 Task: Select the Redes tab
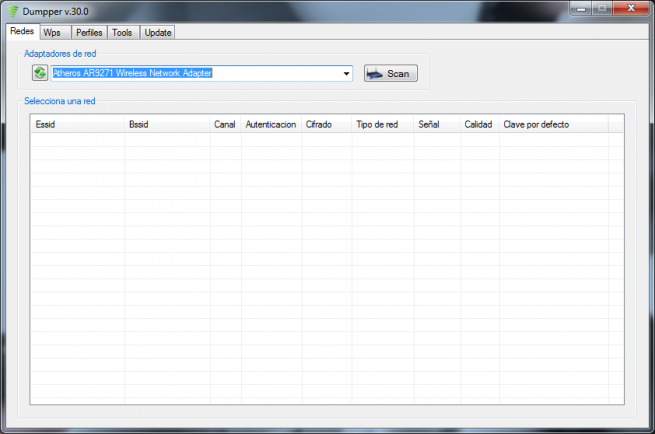click(21, 32)
